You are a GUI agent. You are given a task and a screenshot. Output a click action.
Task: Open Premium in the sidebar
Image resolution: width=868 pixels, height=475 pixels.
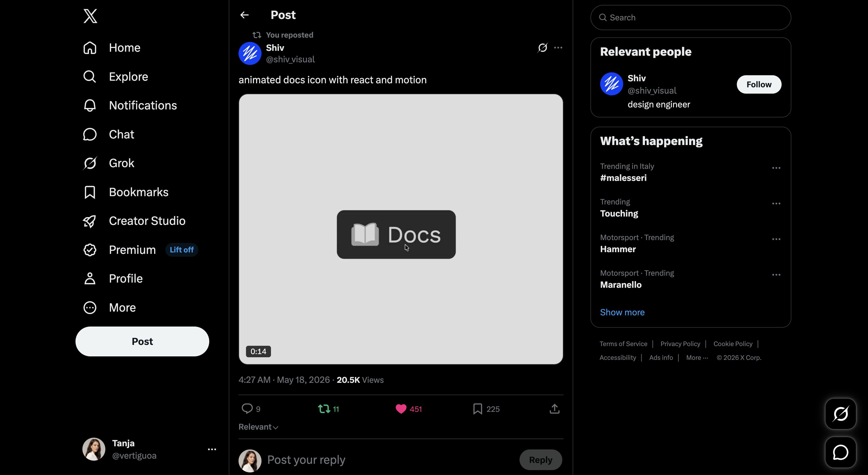click(119, 250)
